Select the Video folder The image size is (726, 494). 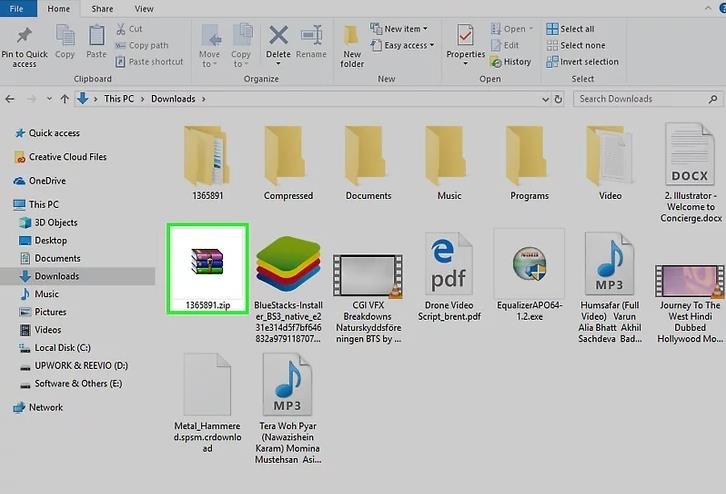610,163
